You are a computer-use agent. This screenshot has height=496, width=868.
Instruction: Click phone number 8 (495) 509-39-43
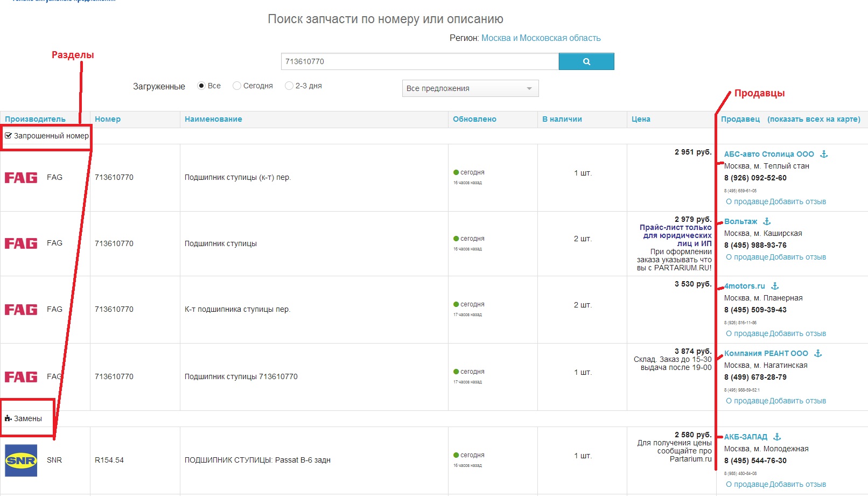point(755,310)
